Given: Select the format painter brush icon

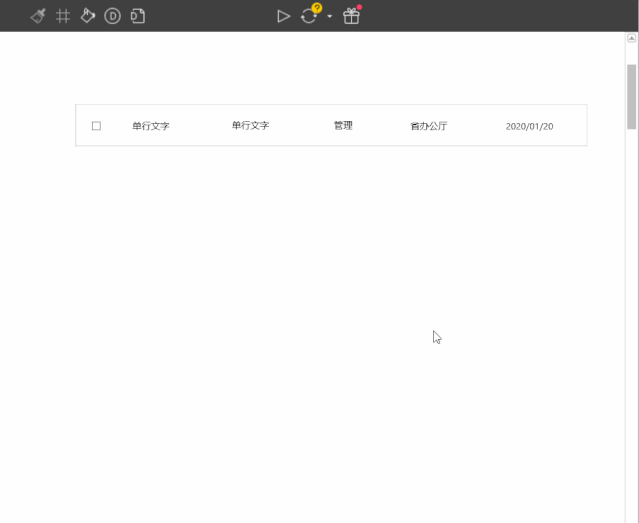Looking at the screenshot, I should click(38, 16).
